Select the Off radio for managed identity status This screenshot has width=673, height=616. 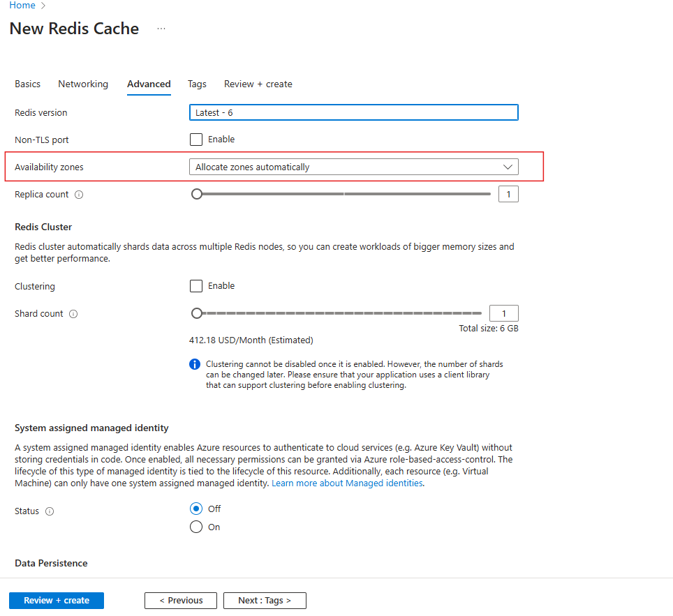196,508
